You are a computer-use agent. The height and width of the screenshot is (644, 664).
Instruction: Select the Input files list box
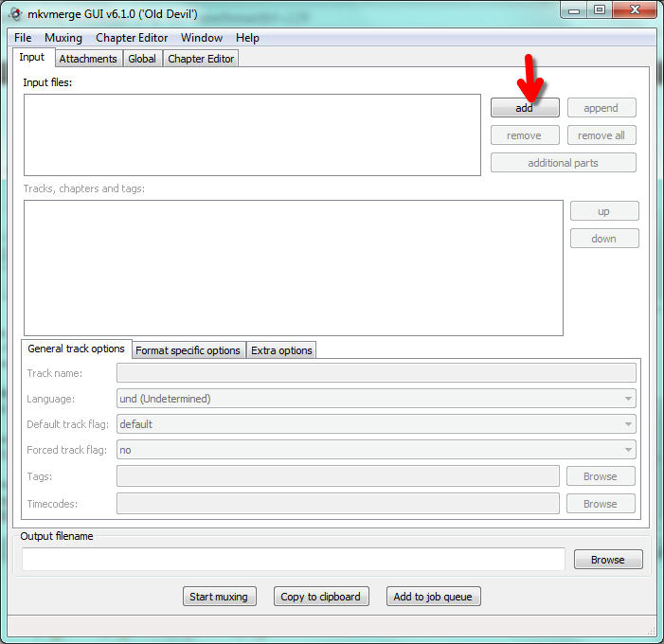(x=252, y=135)
